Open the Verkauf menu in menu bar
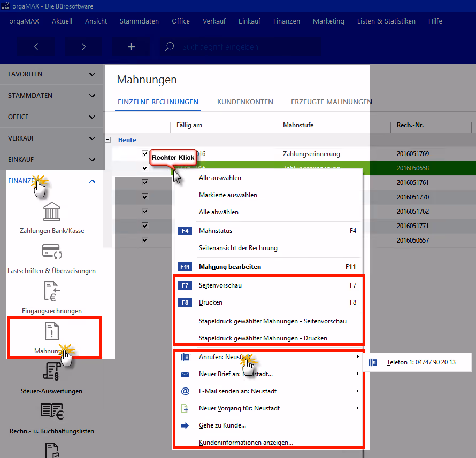The image size is (476, 458). pos(214,21)
